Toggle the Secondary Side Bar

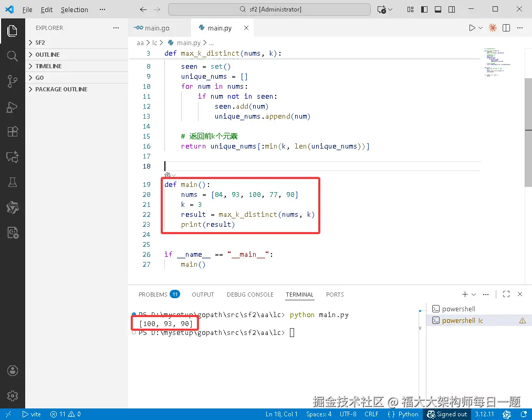tap(452, 9)
